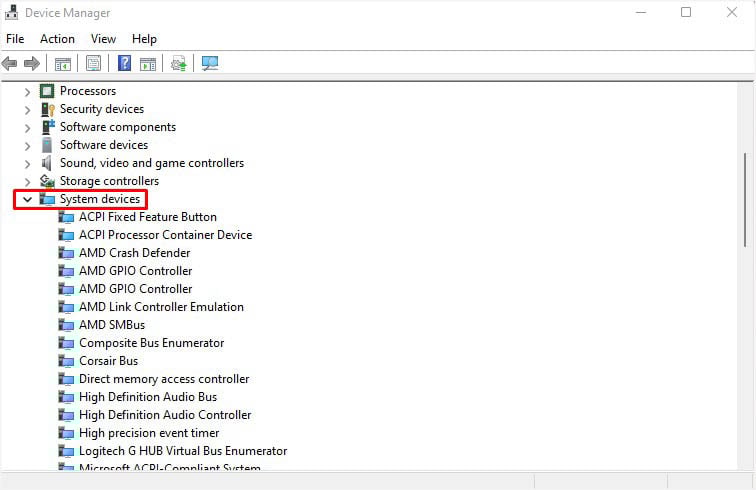The width and height of the screenshot is (756, 490).
Task: Select the Composite Bus Enumerator text
Action: click(x=151, y=343)
